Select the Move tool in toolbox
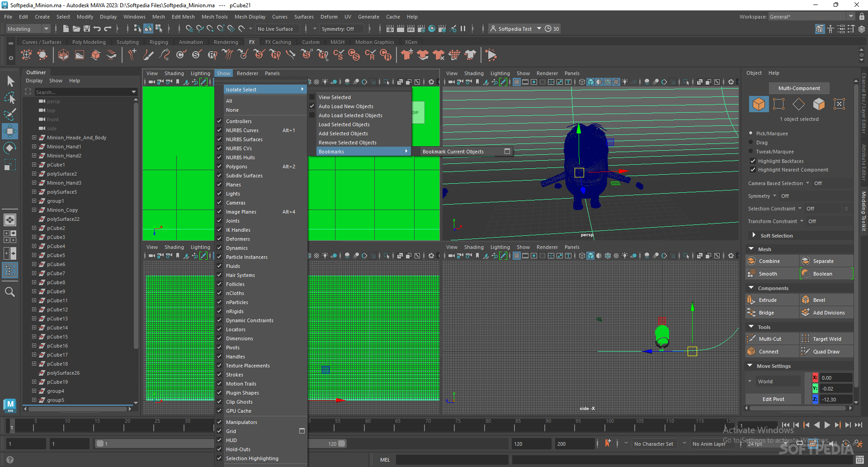The width and height of the screenshot is (868, 467). click(x=10, y=132)
